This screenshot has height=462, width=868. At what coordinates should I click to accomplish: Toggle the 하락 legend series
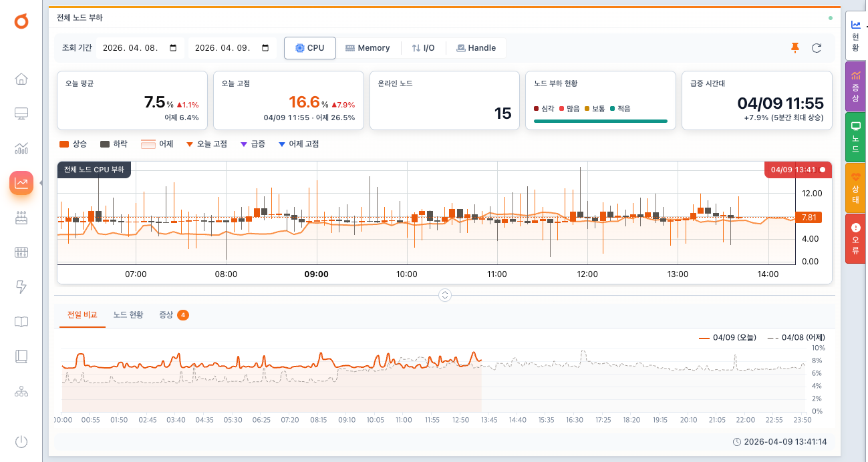(x=114, y=144)
